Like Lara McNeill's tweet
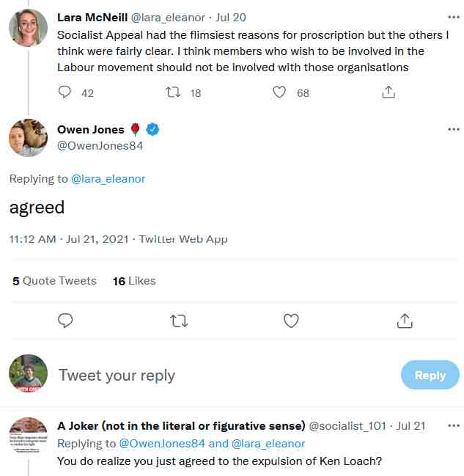The width and height of the screenshot is (464, 476). (279, 92)
